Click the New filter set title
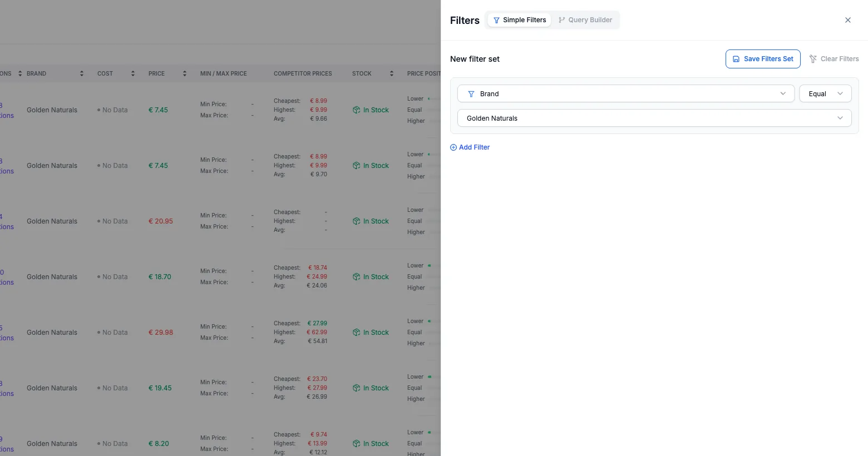Viewport: 868px width, 456px height. [475, 59]
